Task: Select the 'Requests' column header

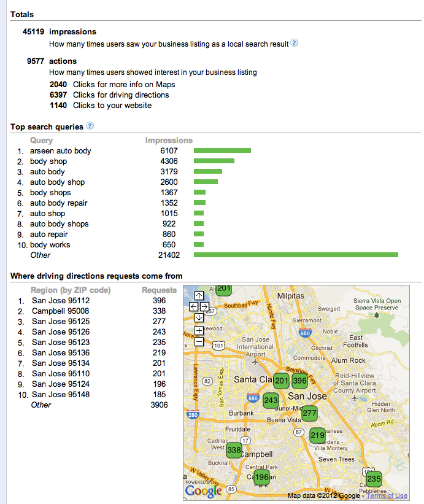Action: pyautogui.click(x=160, y=290)
